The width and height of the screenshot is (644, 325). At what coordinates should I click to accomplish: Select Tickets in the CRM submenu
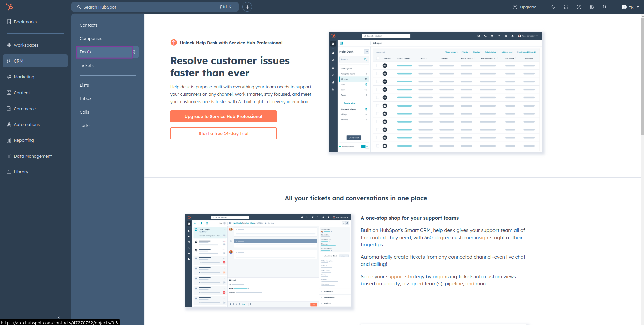click(87, 66)
